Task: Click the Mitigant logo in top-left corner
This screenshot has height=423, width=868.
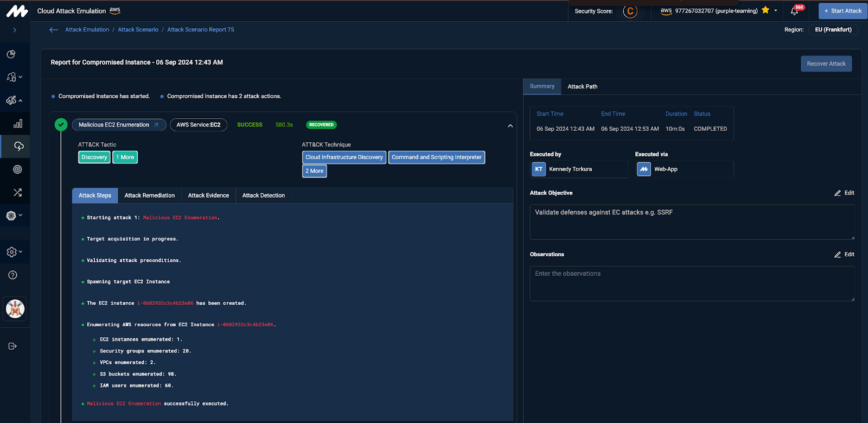Action: pyautogui.click(x=17, y=11)
